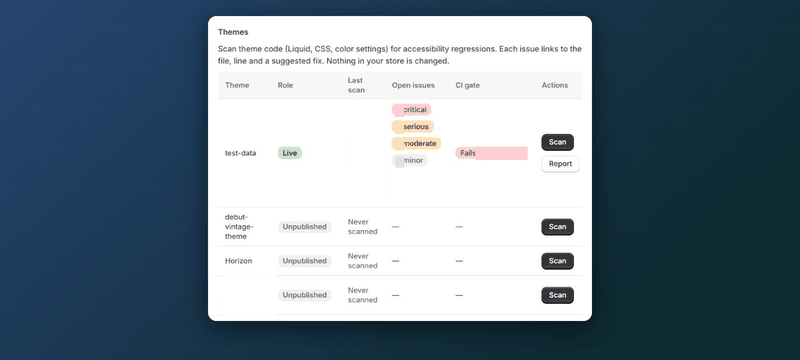Click the moderate issues badge

416,143
